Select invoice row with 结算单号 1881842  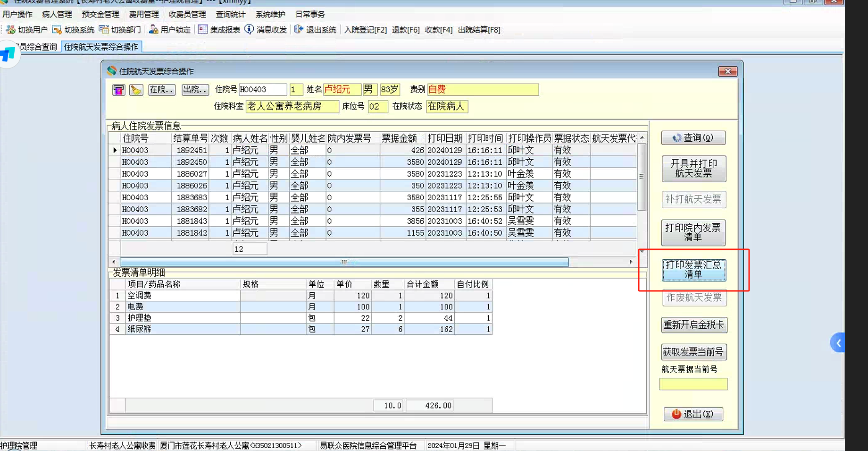point(373,233)
